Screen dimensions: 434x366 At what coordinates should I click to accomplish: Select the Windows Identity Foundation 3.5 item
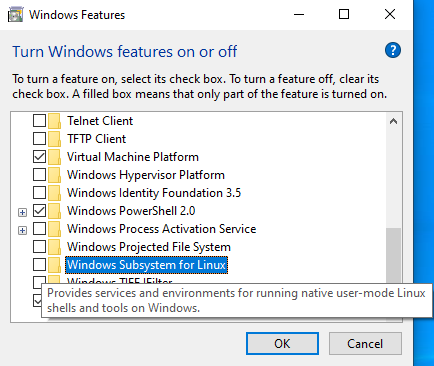154,193
